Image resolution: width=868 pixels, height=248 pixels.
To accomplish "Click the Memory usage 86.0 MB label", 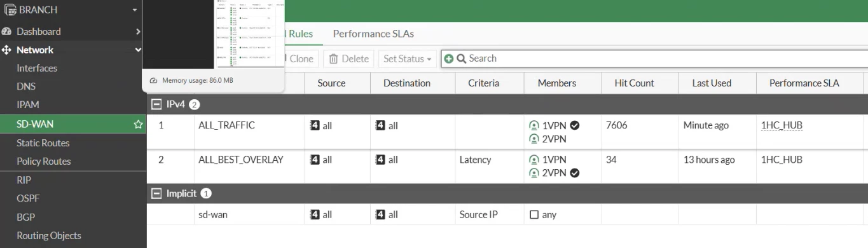I will pos(198,81).
